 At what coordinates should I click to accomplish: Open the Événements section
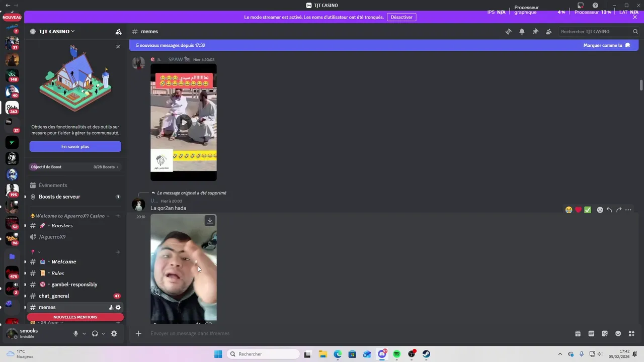pyautogui.click(x=75, y=185)
